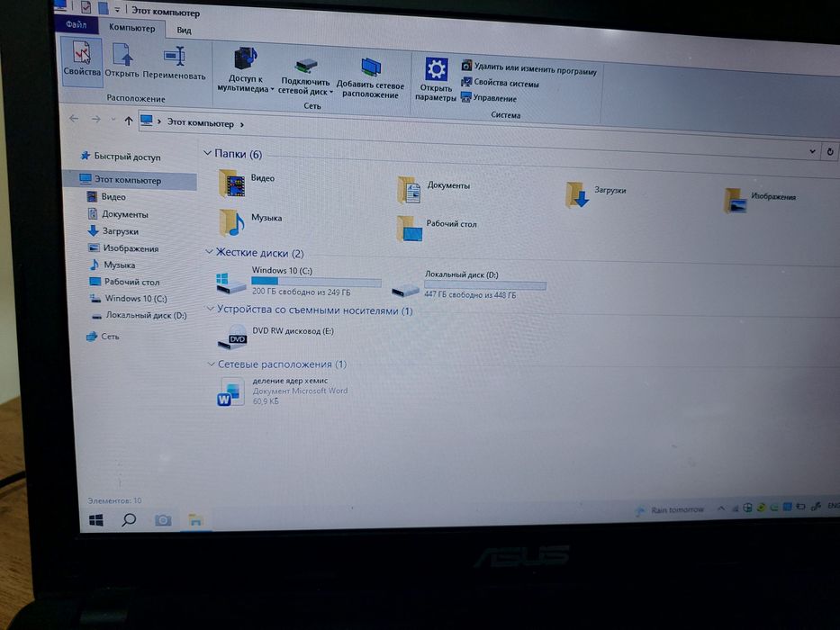Open Загрузки in the sidebar
This screenshot has height=630, width=840.
point(113,231)
